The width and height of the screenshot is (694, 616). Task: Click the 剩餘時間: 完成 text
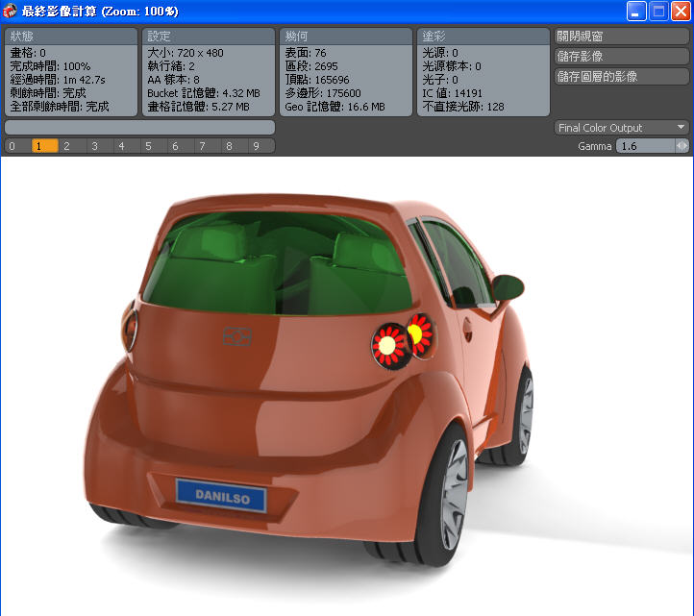(x=48, y=93)
